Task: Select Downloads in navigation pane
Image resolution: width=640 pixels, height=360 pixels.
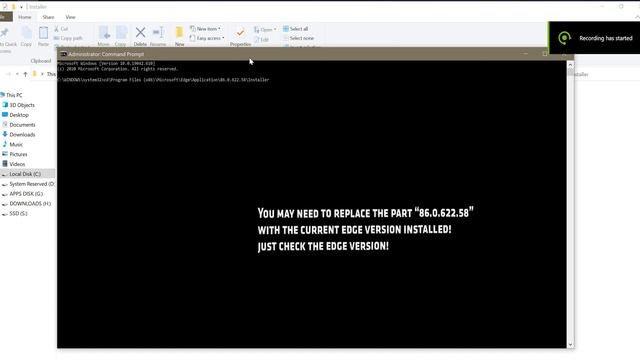Action: pyautogui.click(x=19, y=135)
